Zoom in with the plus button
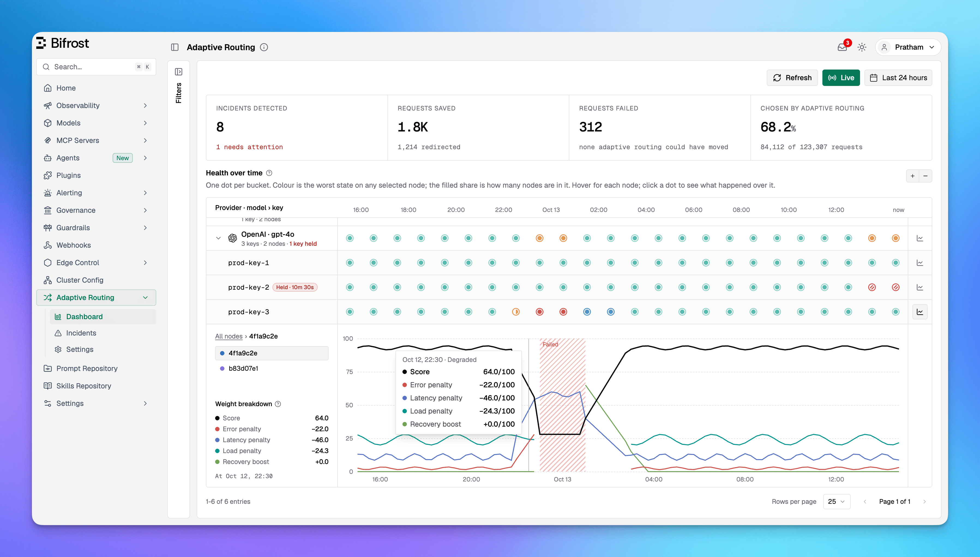 tap(913, 176)
